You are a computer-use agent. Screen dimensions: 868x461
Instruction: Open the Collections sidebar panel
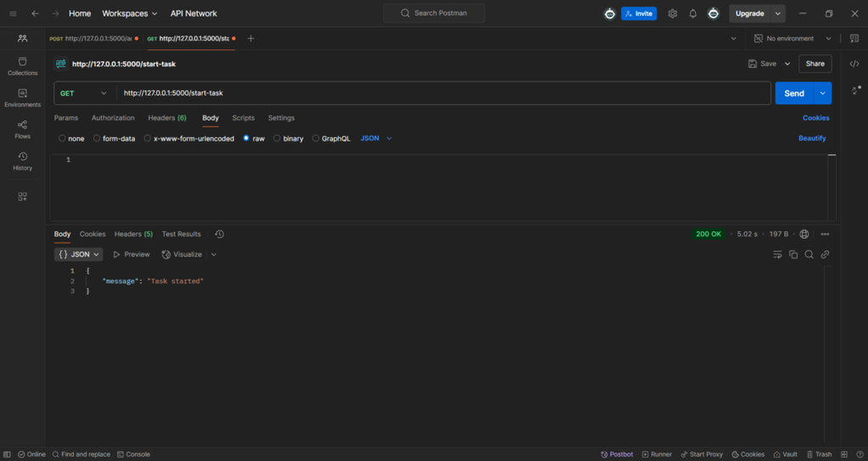click(x=23, y=66)
